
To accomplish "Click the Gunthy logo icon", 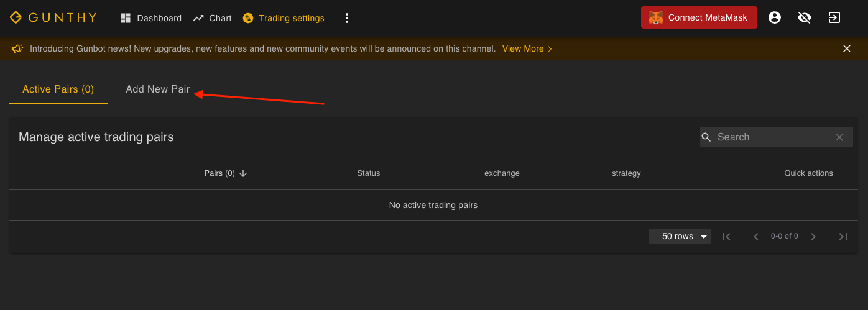I will [x=16, y=17].
